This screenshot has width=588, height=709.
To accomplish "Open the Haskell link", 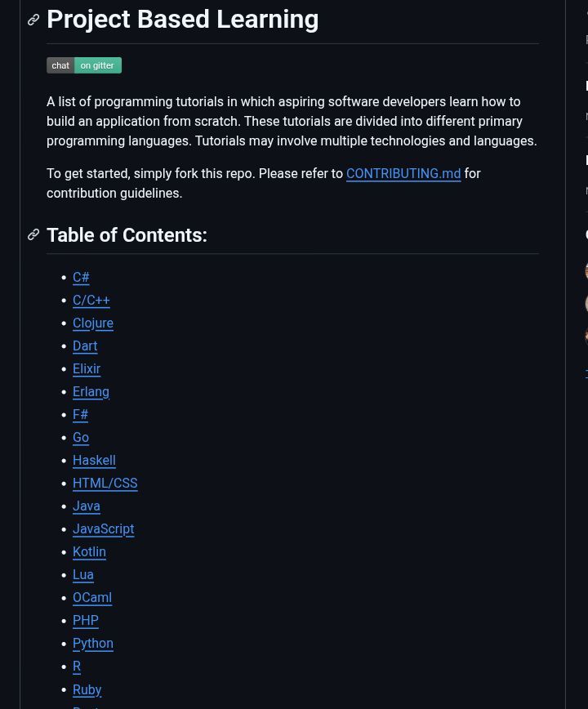I will point(94,461).
